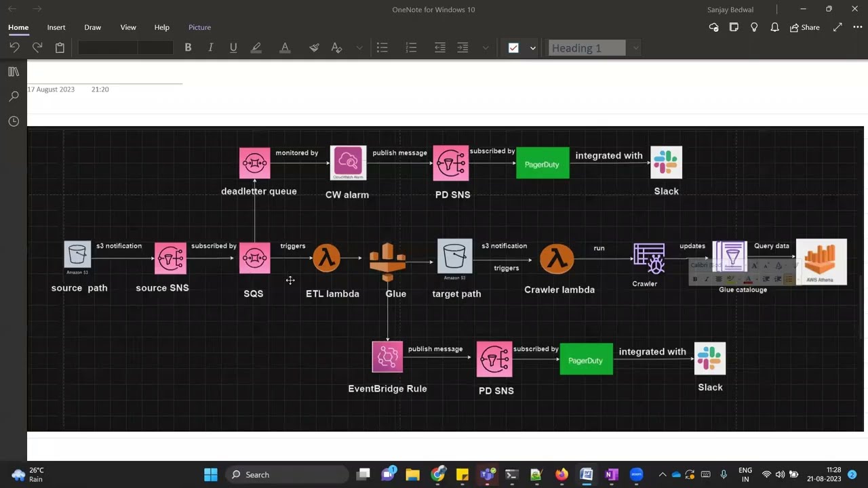Toggle the numbered list
The width and height of the screenshot is (868, 488).
[411, 47]
